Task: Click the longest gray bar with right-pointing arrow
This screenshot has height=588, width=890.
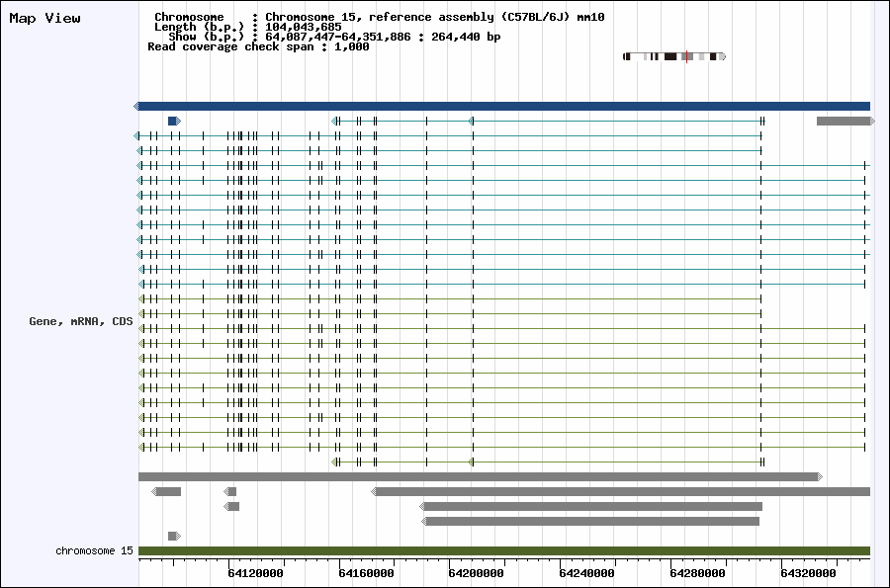Action: pyautogui.click(x=481, y=477)
